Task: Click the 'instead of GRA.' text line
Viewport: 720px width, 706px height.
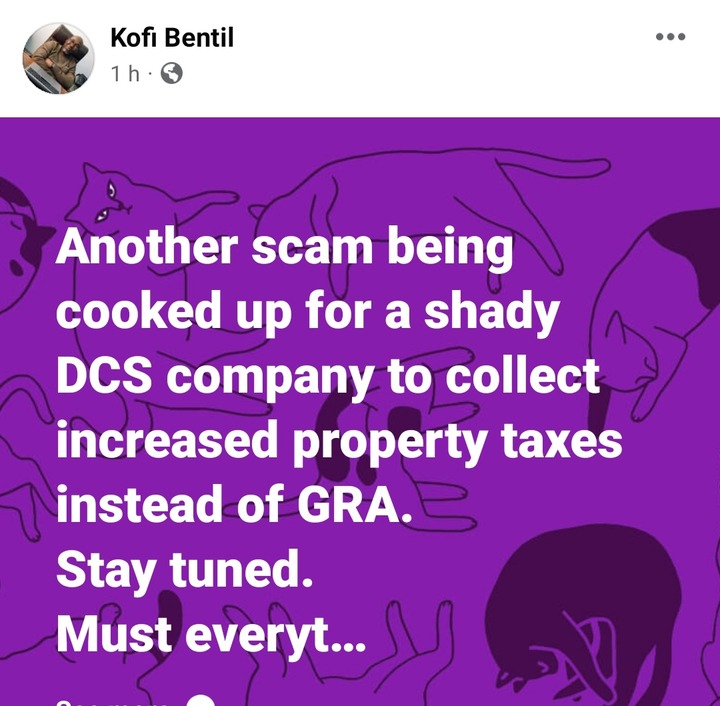Action: 234,505
